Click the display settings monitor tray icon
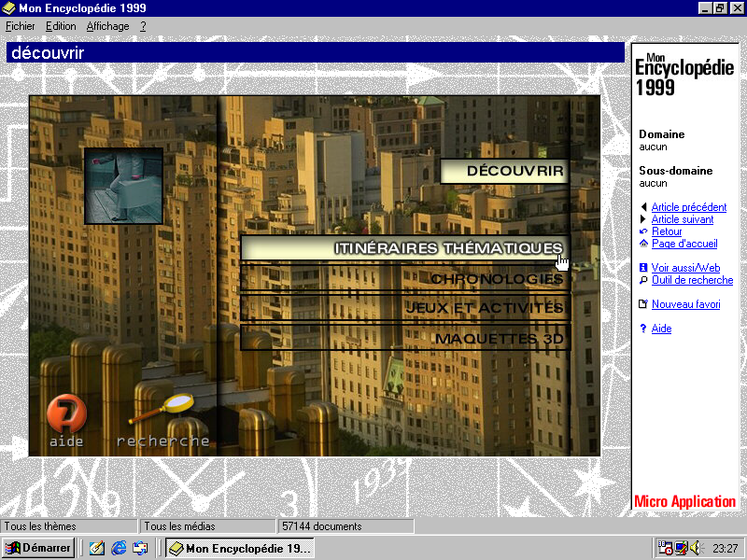The height and width of the screenshot is (560, 747). click(x=682, y=548)
